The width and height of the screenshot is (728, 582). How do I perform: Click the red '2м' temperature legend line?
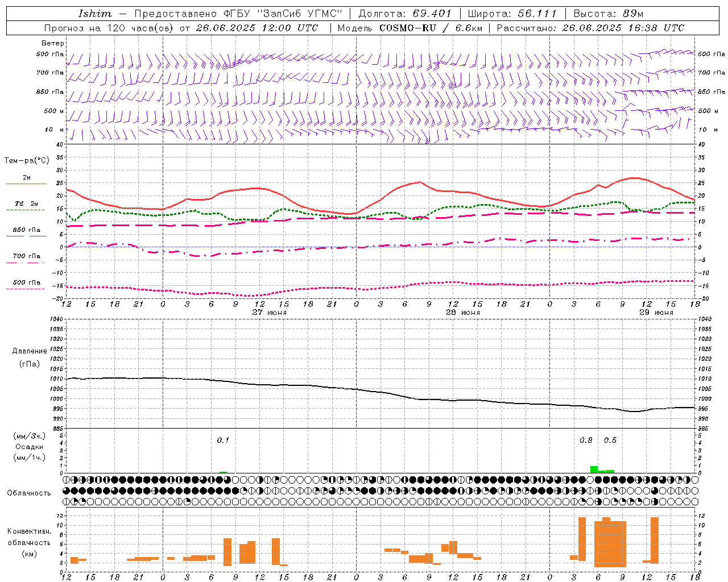pos(26,184)
